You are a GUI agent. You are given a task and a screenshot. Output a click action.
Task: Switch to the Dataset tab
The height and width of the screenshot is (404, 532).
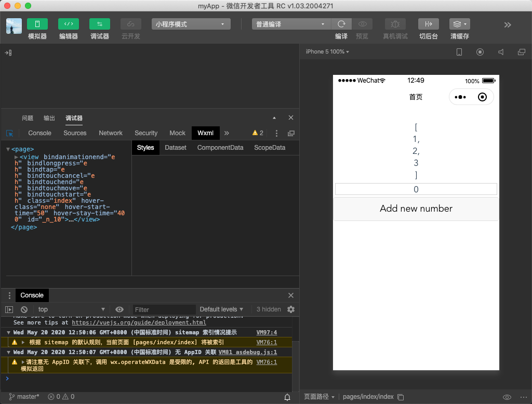(x=176, y=148)
